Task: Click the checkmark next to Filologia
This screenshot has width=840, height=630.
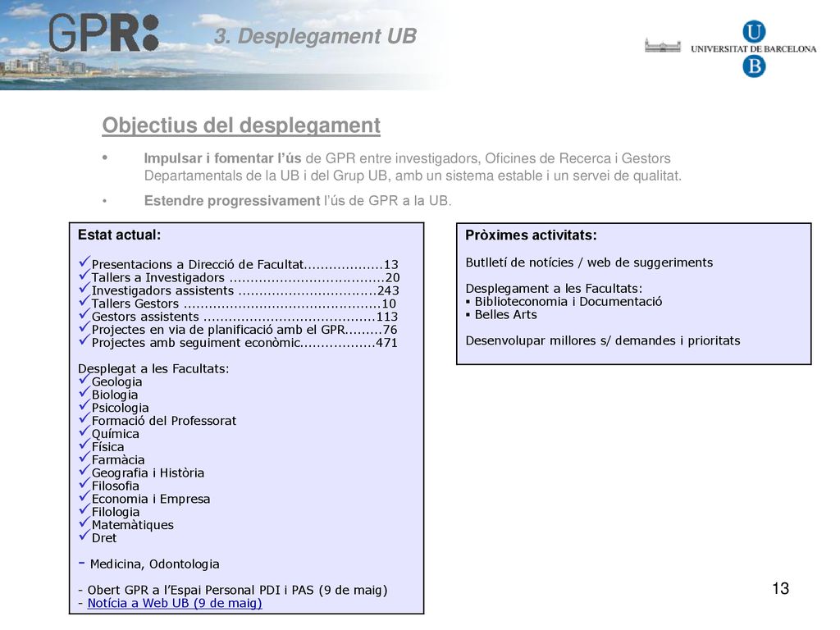Action: click(84, 509)
